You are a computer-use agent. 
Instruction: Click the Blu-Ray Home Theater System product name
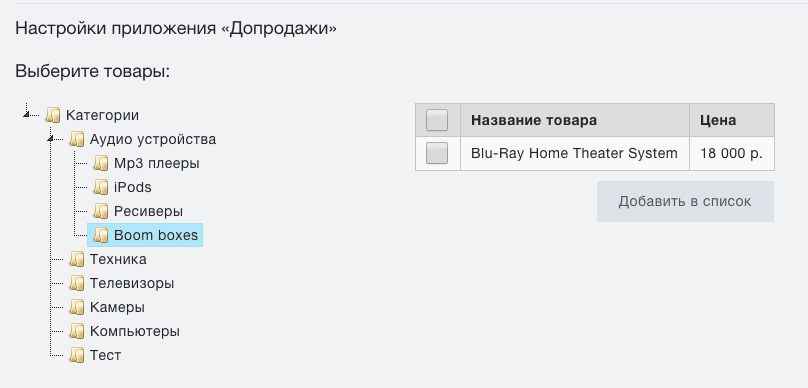click(574, 154)
